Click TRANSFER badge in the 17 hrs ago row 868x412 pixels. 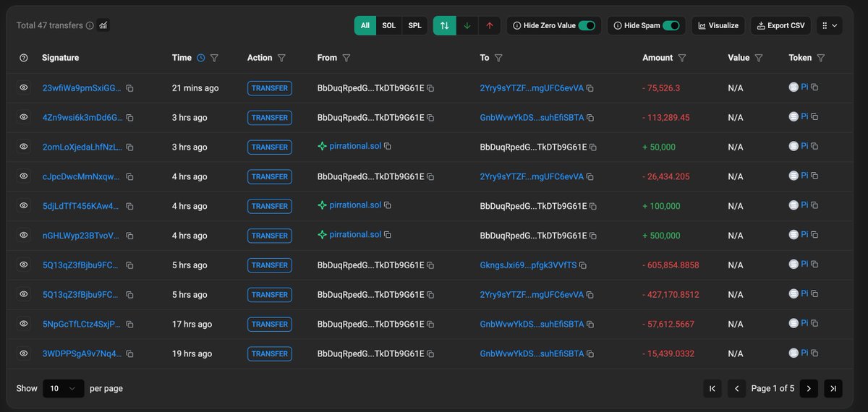[270, 325]
